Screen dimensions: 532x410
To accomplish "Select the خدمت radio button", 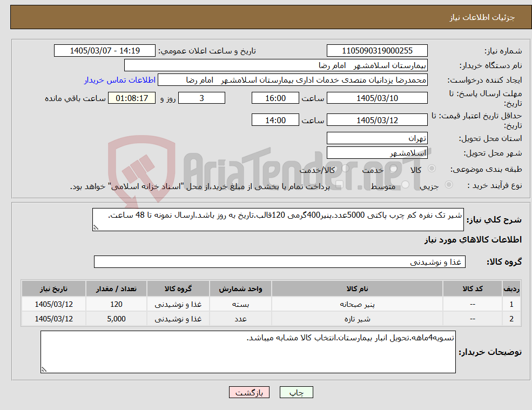I will coord(394,169).
